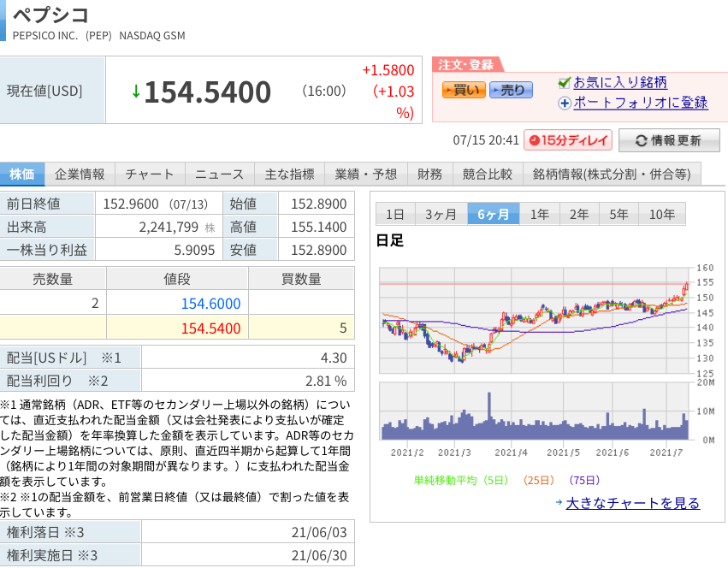Click the 15分ディレイ delay badge
The image size is (728, 568).
(x=568, y=140)
